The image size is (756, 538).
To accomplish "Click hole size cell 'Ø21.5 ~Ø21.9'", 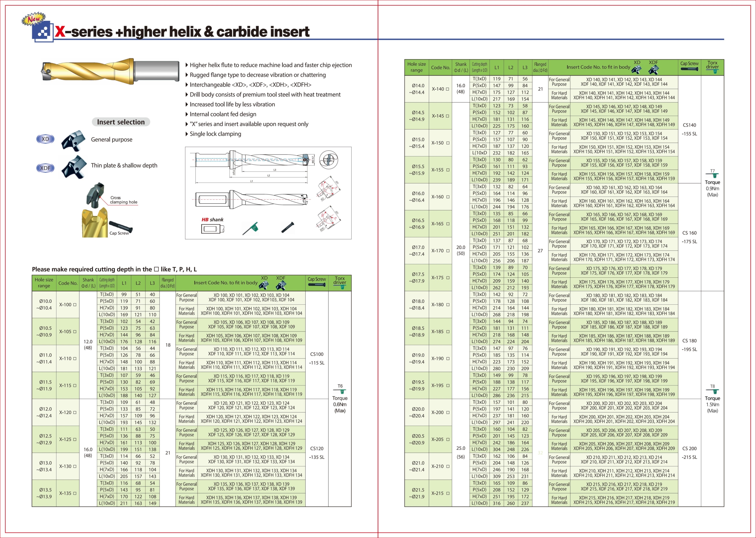I will click(417, 493).
